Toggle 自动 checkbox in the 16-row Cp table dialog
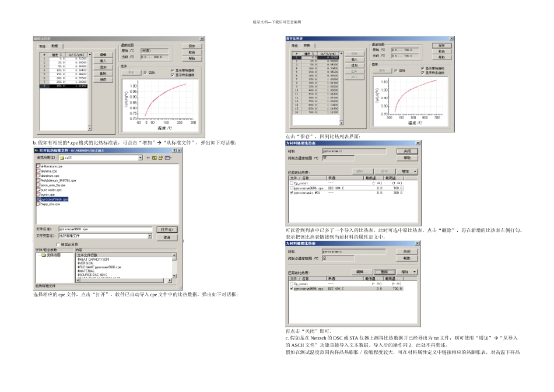554x392 pixels. pos(396,71)
